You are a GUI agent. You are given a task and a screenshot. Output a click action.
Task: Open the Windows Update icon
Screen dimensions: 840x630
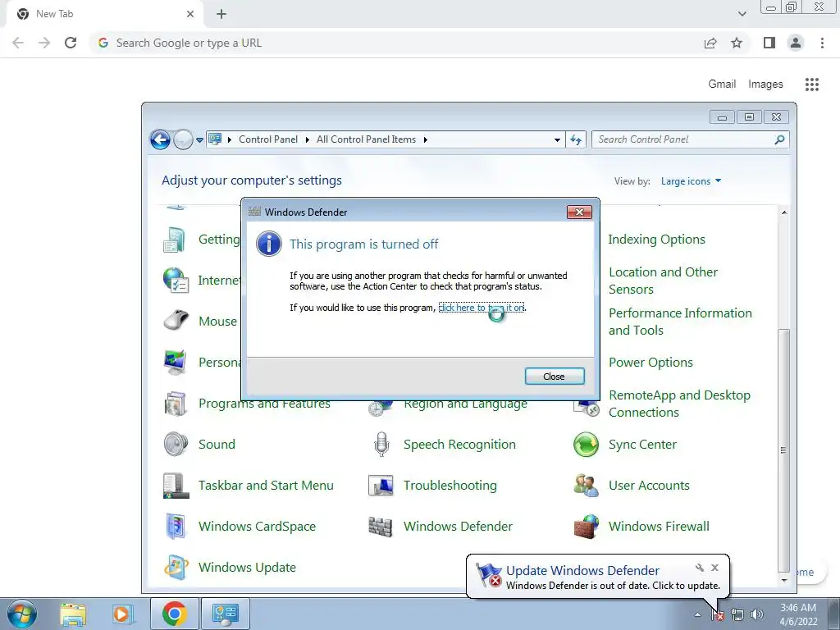click(x=176, y=568)
